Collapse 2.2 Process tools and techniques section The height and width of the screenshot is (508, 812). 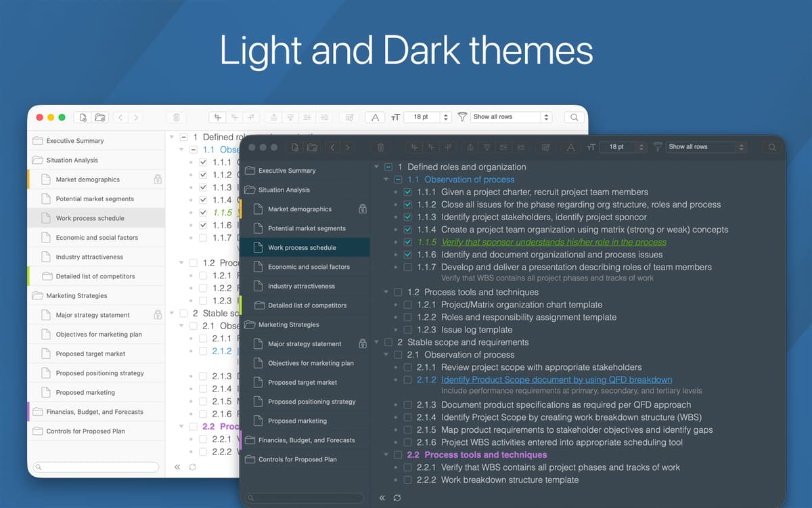click(x=386, y=455)
